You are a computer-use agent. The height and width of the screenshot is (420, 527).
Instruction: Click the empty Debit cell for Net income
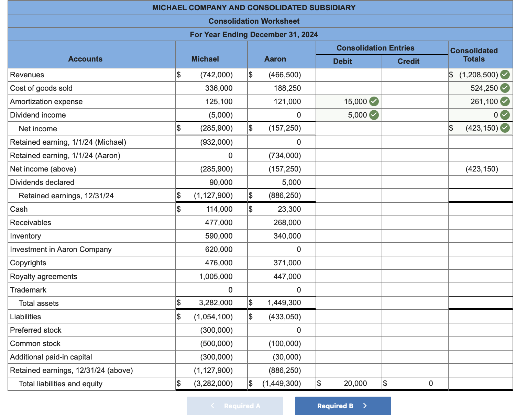pyautogui.click(x=348, y=128)
